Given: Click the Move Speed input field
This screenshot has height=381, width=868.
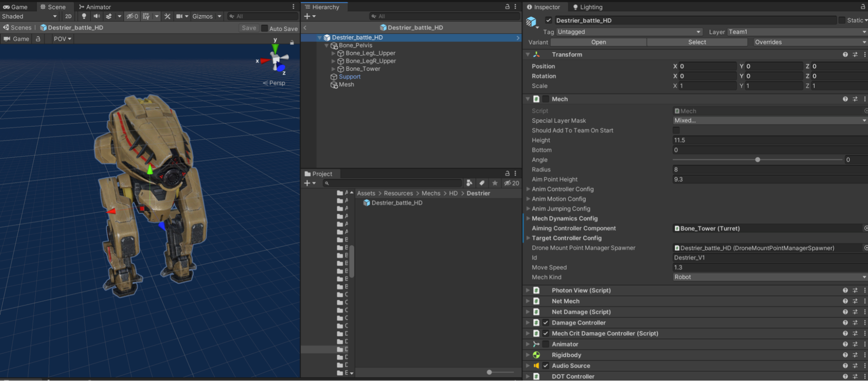Looking at the screenshot, I should (769, 267).
